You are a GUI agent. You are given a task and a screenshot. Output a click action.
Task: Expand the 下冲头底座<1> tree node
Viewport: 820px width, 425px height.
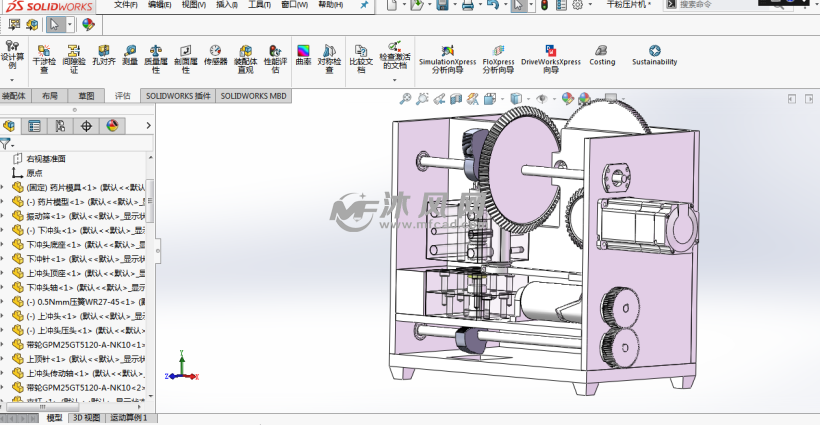pyautogui.click(x=4, y=244)
